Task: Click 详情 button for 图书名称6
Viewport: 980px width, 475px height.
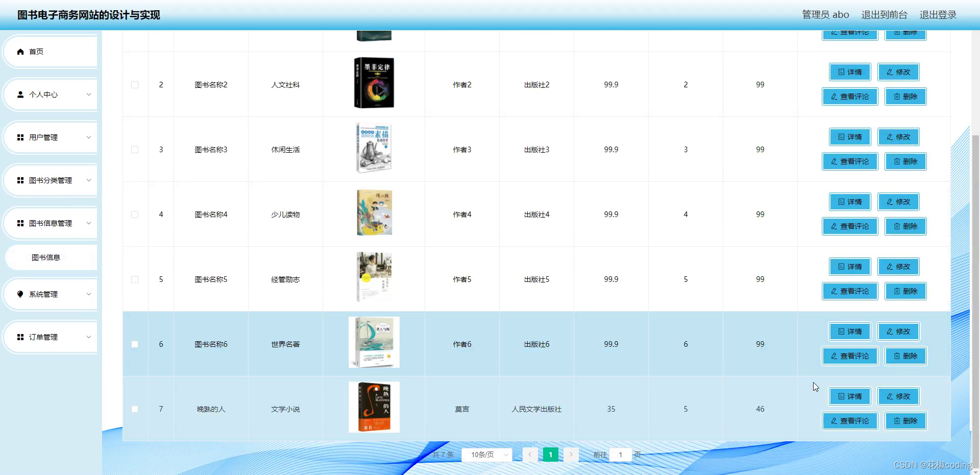Action: (850, 331)
